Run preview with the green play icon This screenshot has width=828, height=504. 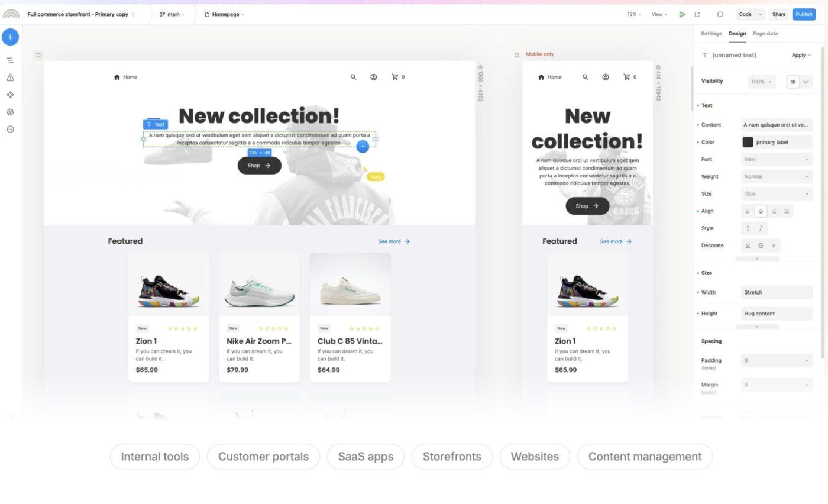[682, 14]
